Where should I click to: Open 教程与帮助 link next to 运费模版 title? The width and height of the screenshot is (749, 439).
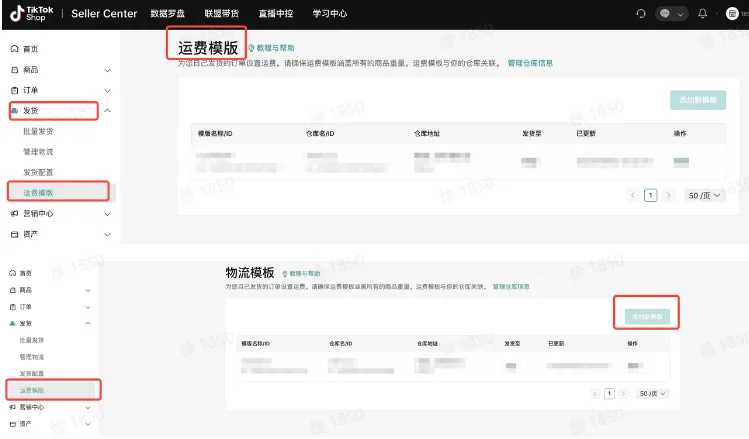click(275, 48)
